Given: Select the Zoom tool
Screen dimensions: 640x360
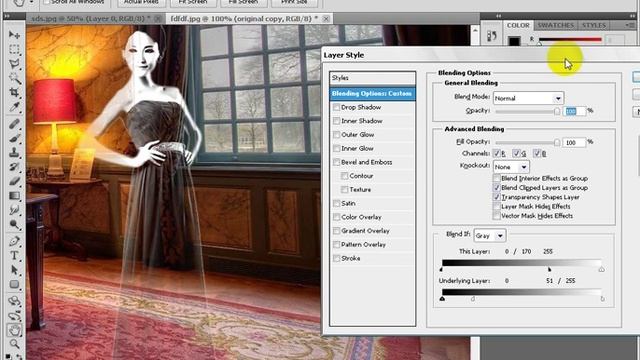Looking at the screenshot, I should pos(14,344).
